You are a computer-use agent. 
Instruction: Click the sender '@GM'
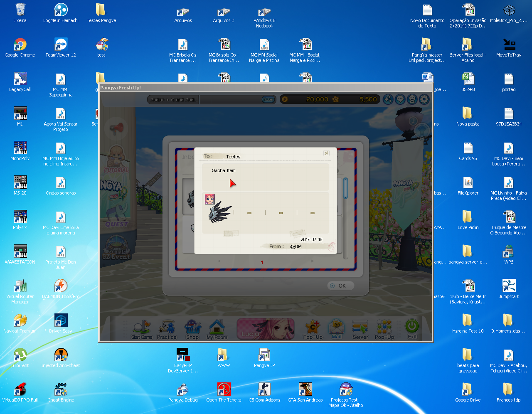296,246
